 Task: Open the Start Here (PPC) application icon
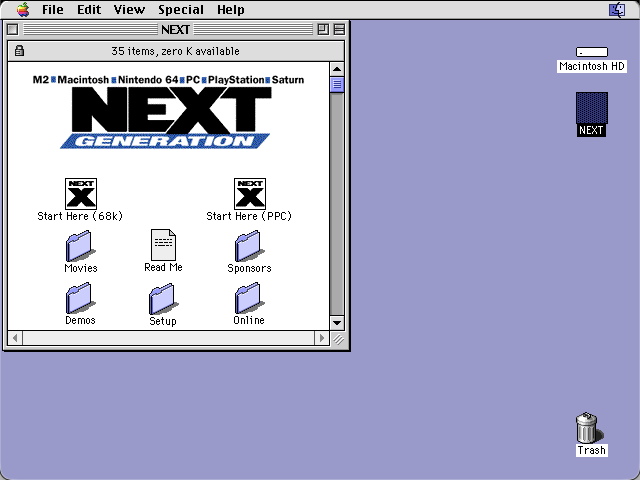click(x=250, y=194)
